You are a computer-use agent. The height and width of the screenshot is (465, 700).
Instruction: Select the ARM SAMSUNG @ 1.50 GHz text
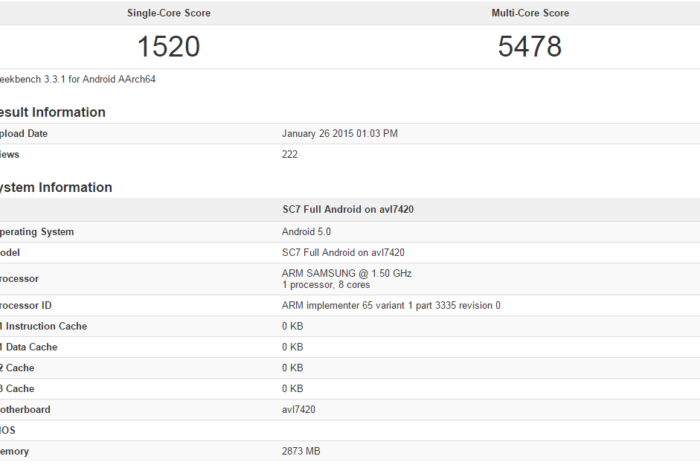(x=347, y=273)
